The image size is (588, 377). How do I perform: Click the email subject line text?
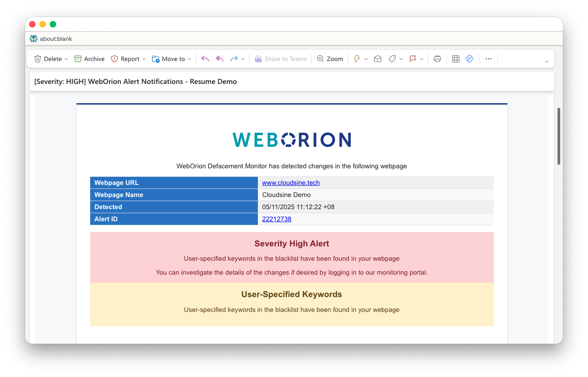click(135, 82)
